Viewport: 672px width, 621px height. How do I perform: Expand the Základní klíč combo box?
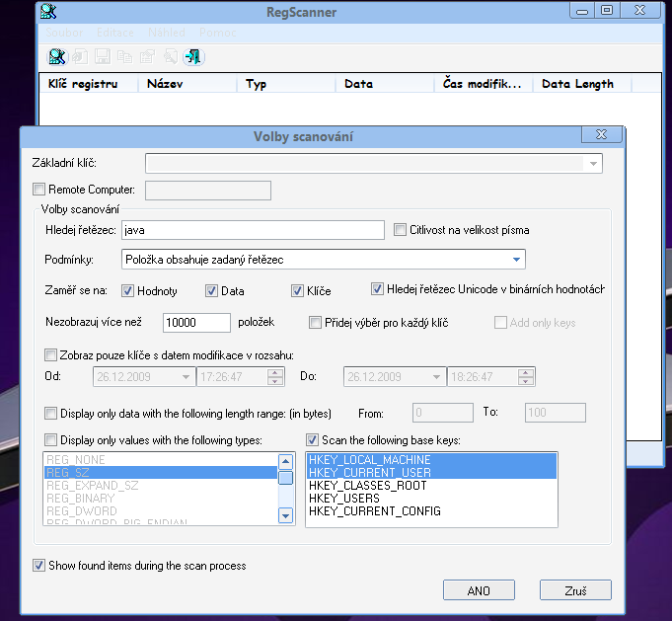click(x=593, y=163)
